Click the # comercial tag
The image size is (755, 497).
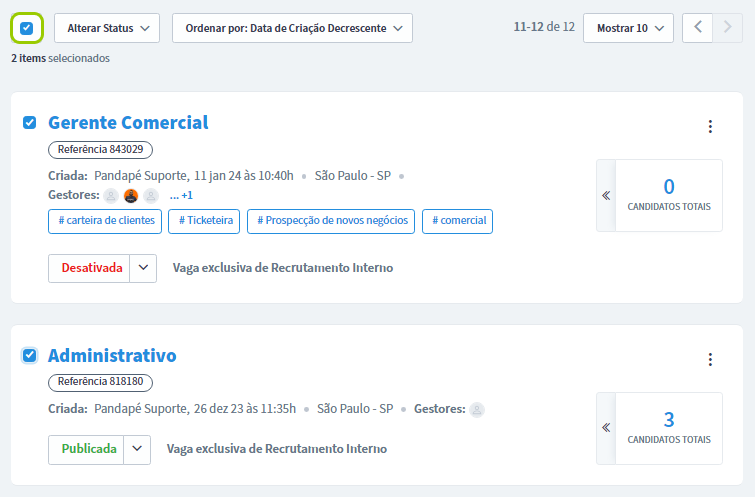point(457,221)
